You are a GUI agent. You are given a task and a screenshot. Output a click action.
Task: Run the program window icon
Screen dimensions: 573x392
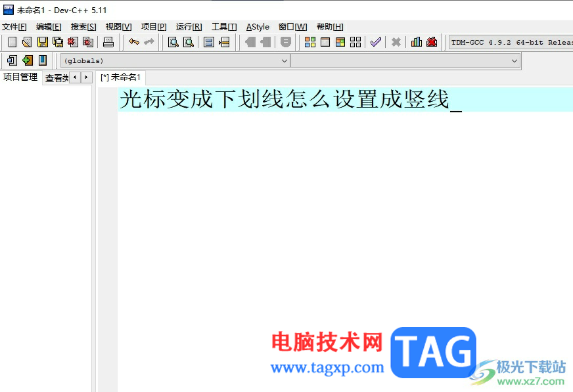click(325, 42)
